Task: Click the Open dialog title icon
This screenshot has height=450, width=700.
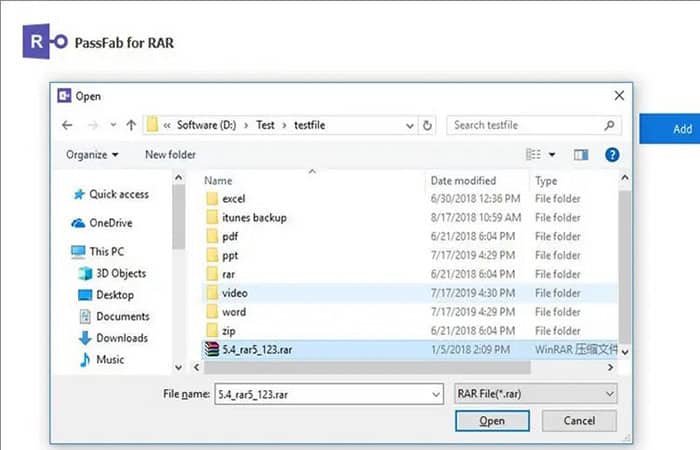Action: [64, 96]
